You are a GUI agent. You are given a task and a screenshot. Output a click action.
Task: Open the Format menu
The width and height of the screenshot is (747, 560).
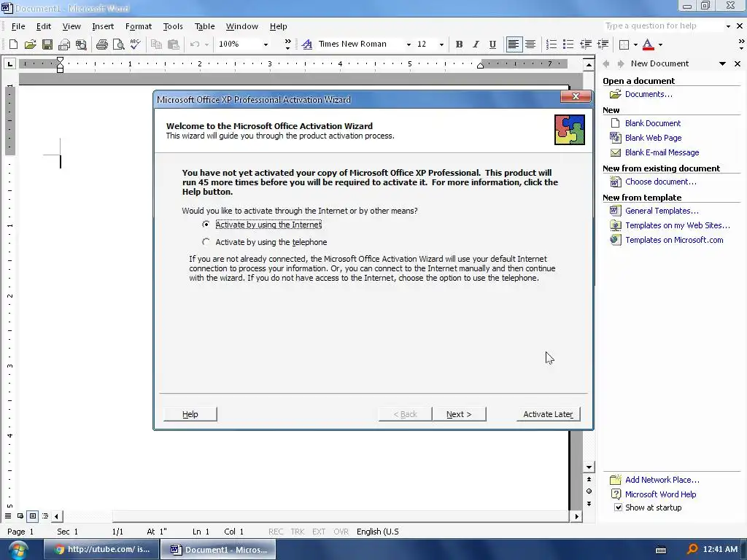pos(138,26)
